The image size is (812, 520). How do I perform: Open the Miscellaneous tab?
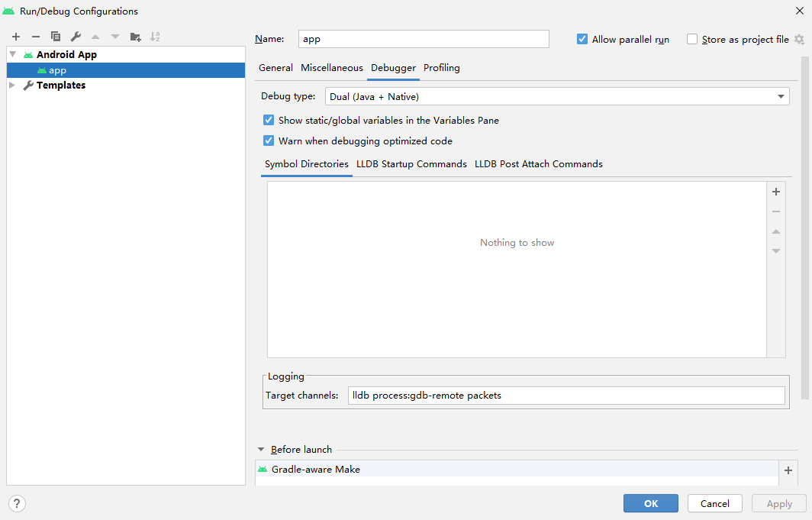[x=331, y=68]
